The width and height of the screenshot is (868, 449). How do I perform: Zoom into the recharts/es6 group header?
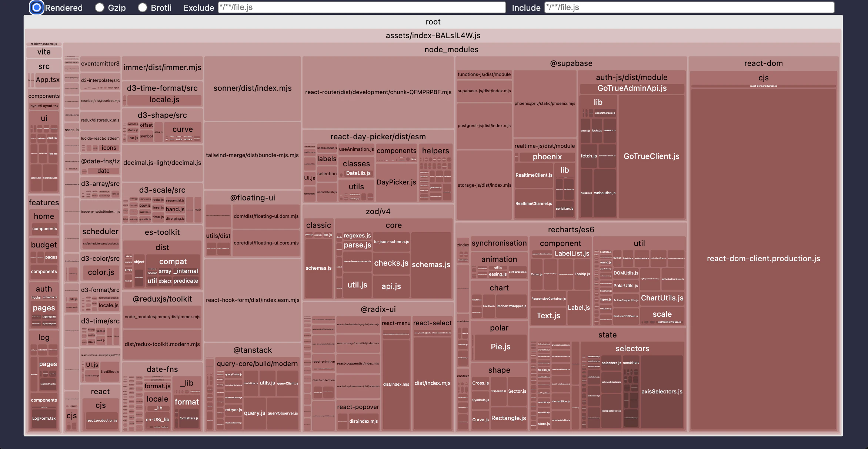point(571,230)
